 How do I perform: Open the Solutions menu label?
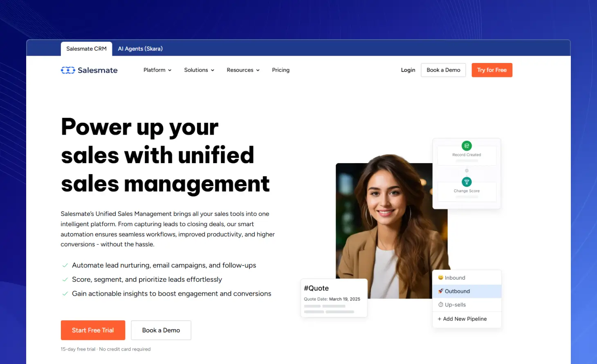pos(196,70)
